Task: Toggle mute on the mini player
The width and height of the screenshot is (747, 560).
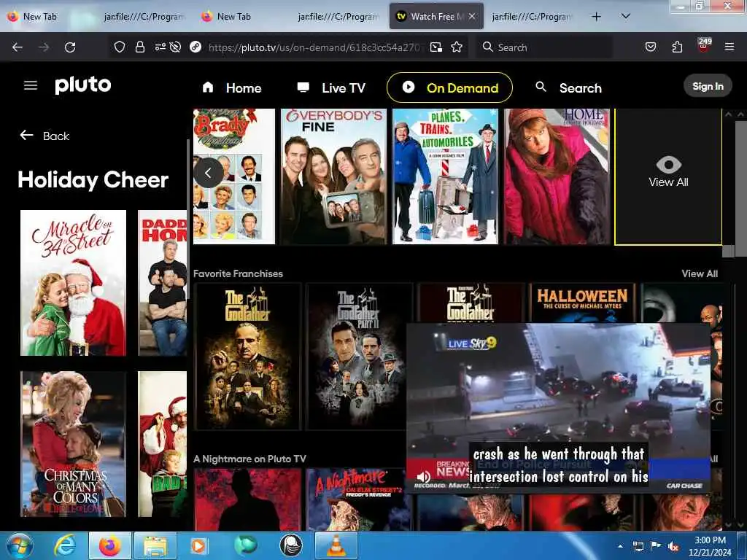Action: coord(423,477)
